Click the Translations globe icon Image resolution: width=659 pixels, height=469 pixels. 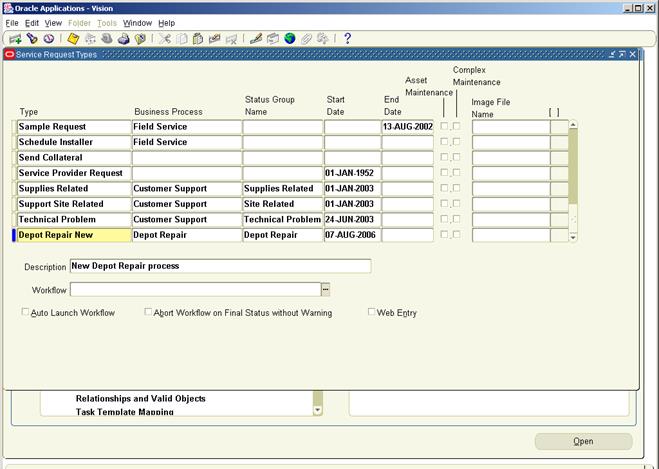(x=290, y=39)
